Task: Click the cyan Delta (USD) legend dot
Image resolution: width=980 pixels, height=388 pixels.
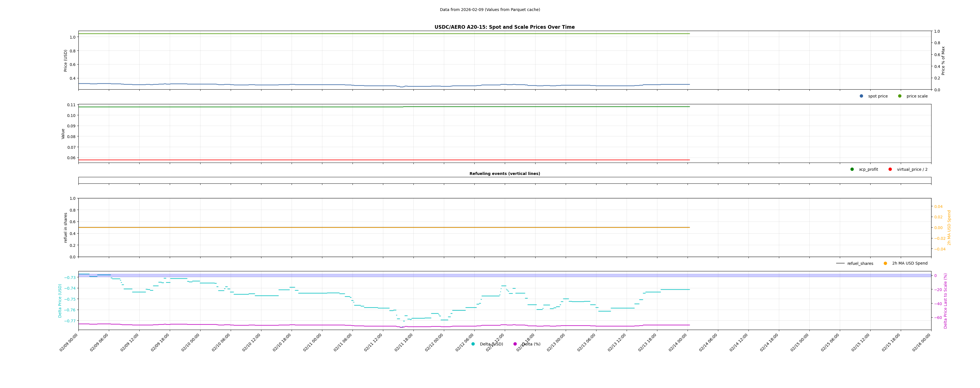Action: pos(473,344)
